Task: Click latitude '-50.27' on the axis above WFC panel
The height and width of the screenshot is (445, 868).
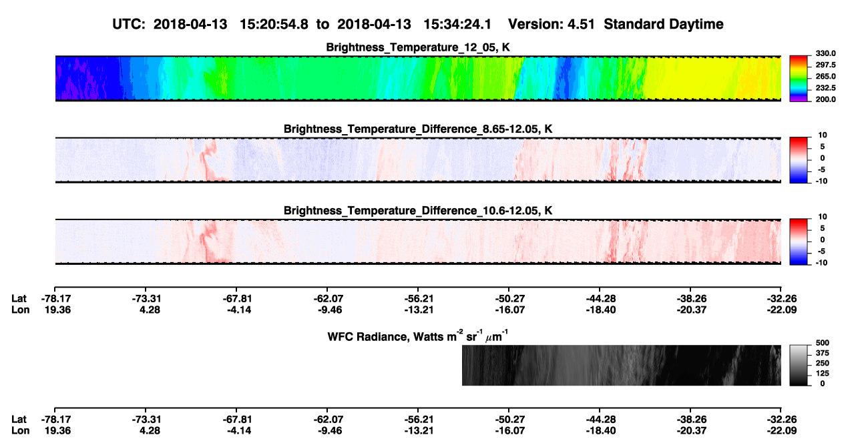Action: (x=509, y=298)
